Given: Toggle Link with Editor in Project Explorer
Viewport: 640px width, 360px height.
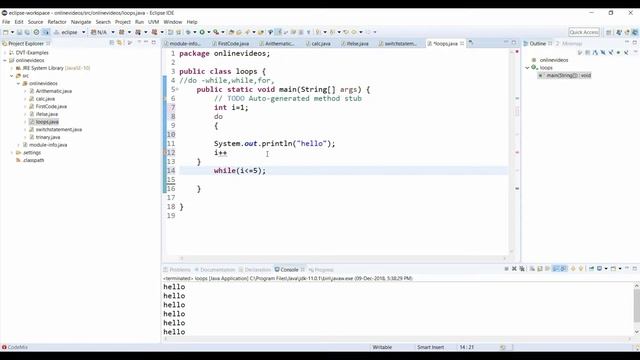Looking at the screenshot, I should click(x=119, y=43).
